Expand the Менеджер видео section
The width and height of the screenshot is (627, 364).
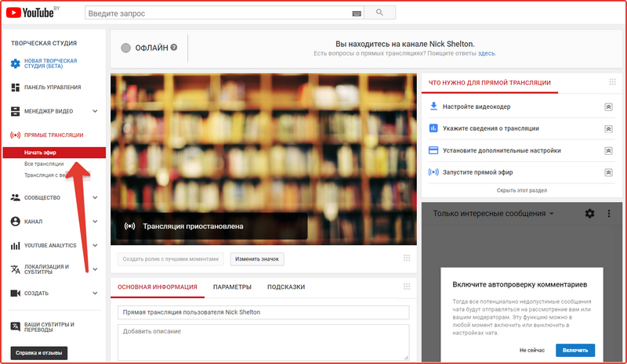(95, 111)
